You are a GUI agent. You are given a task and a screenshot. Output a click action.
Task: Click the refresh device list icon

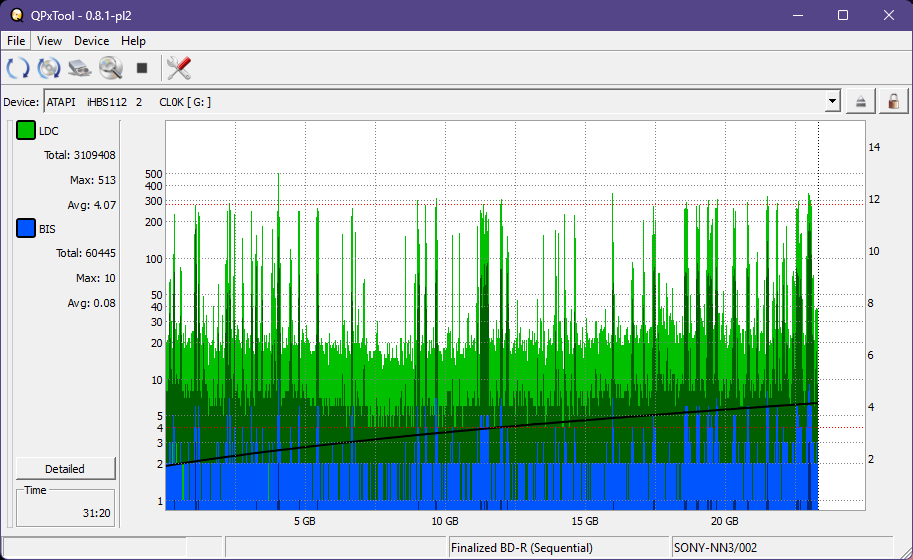coord(17,68)
